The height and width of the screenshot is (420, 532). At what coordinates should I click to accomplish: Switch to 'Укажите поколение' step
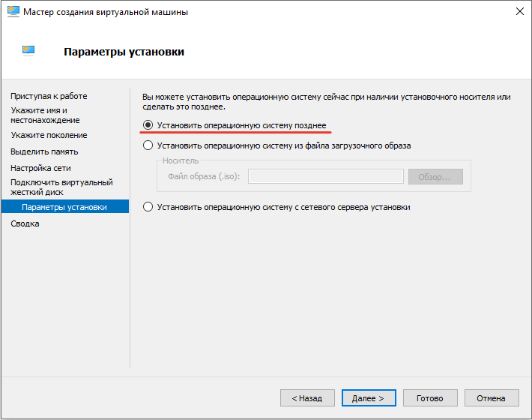click(49, 135)
